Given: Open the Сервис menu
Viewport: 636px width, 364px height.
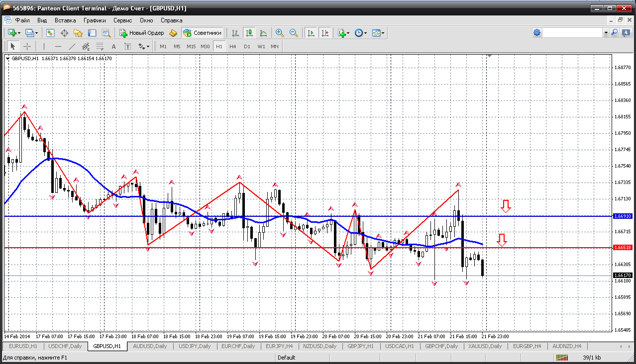Looking at the screenshot, I should 122,20.
